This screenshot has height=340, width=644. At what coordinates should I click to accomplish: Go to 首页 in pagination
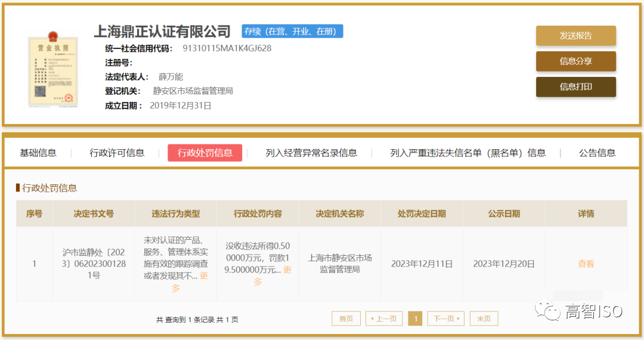tap(346, 319)
